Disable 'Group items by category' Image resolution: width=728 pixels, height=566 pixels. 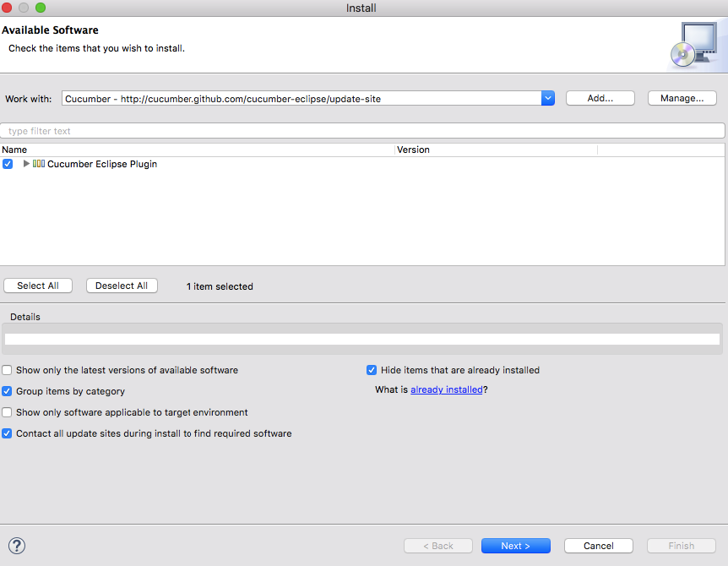click(7, 391)
